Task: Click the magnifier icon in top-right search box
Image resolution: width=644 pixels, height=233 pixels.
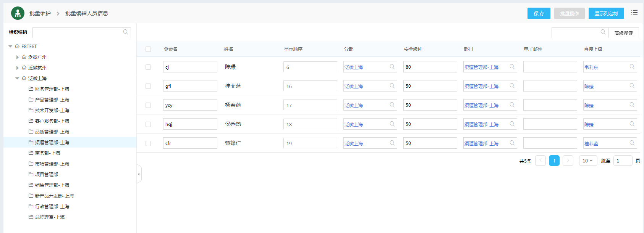Action: point(603,32)
